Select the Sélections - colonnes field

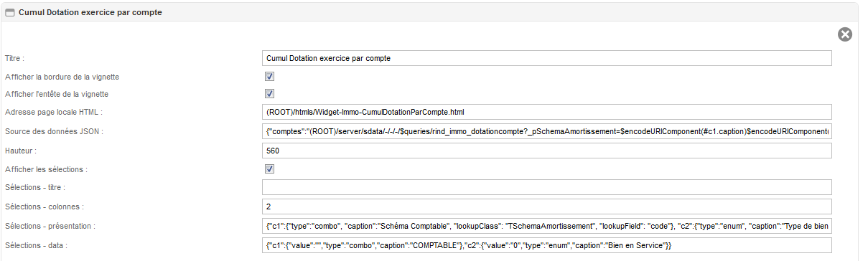click(547, 207)
